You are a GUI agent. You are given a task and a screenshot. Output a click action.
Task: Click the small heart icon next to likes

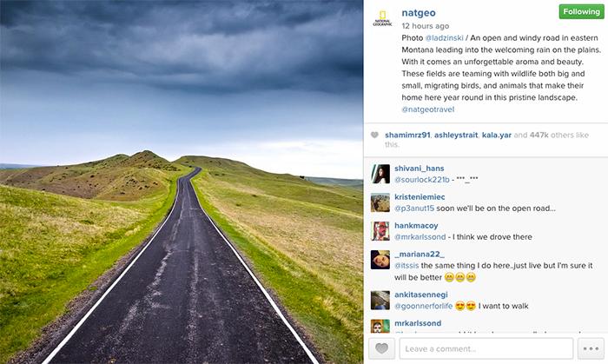coord(374,135)
